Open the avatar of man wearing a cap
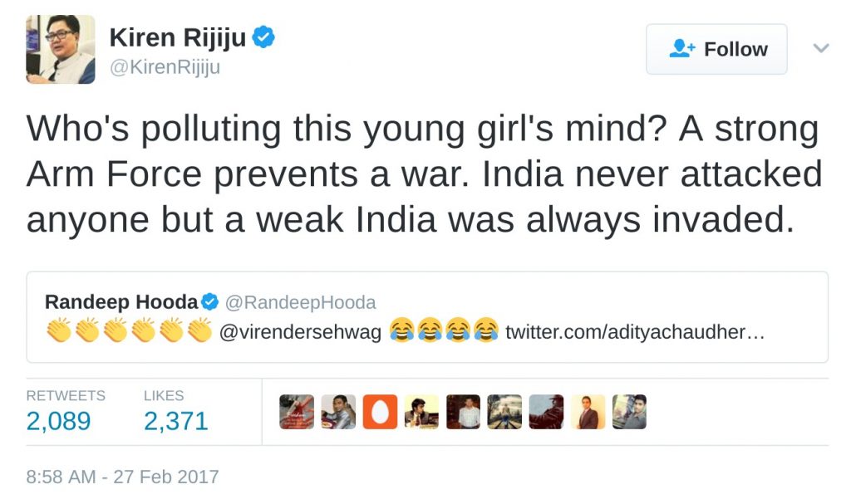The width and height of the screenshot is (851, 504). click(546, 412)
